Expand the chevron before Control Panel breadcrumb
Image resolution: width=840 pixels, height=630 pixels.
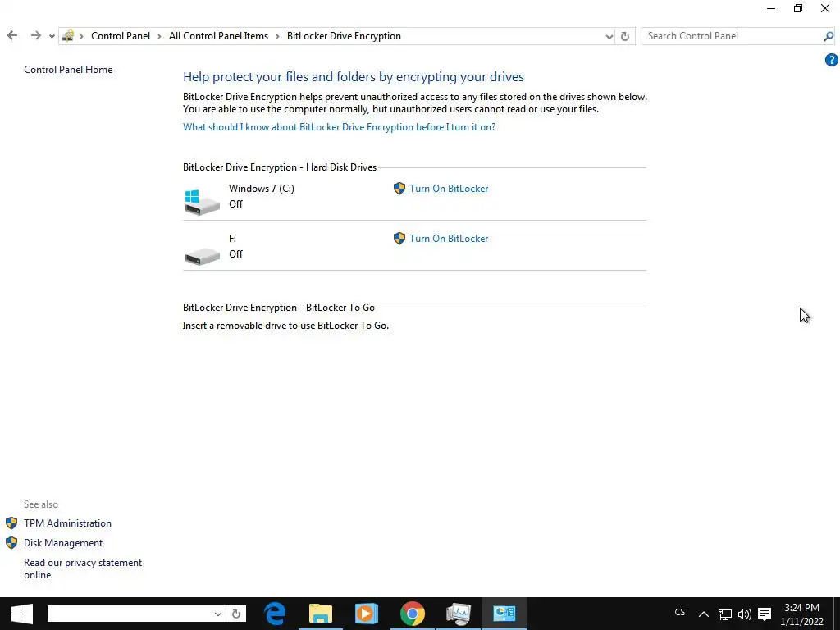pos(81,36)
